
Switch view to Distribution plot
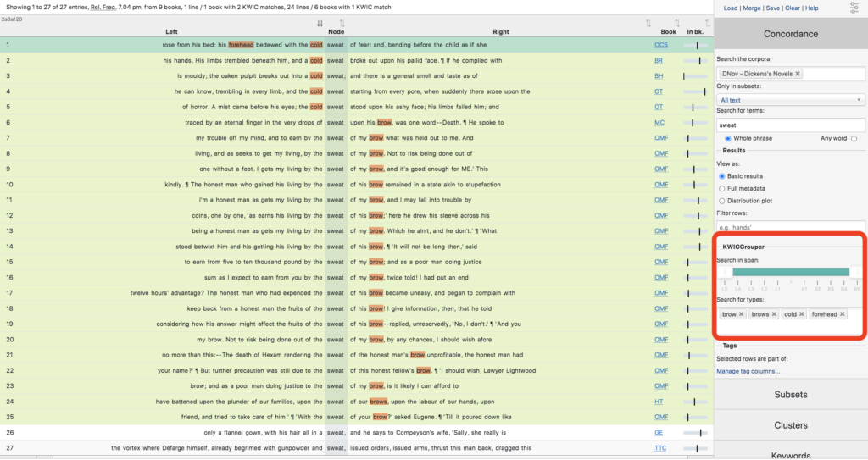pyautogui.click(x=722, y=201)
